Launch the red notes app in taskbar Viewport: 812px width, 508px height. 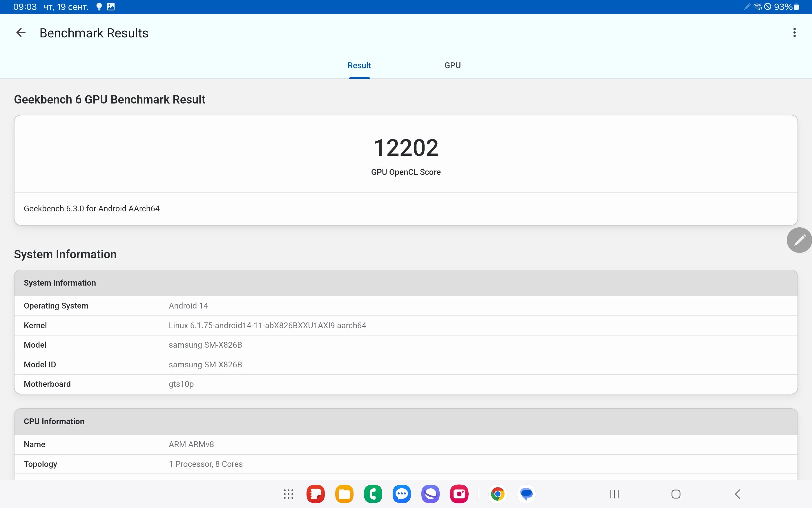point(316,494)
